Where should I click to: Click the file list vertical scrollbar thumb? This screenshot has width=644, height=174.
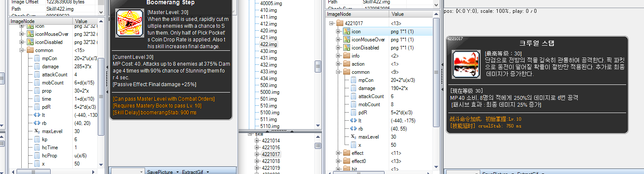318,66
